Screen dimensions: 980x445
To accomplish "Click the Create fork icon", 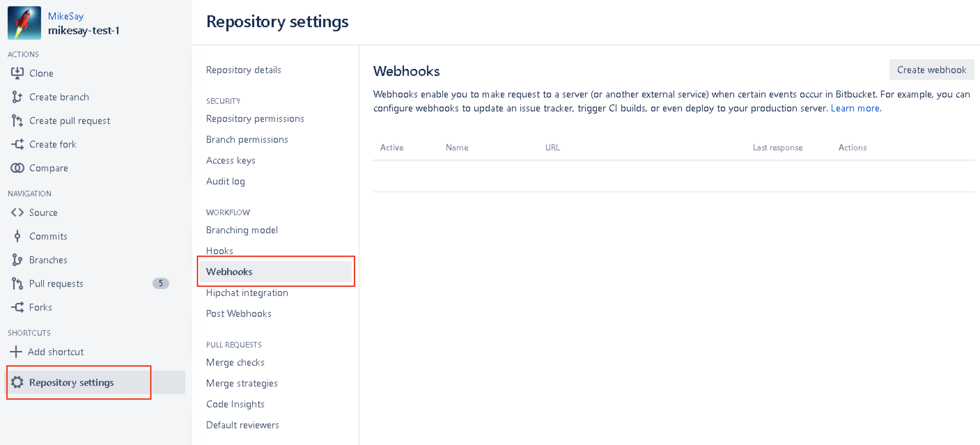I will (17, 144).
